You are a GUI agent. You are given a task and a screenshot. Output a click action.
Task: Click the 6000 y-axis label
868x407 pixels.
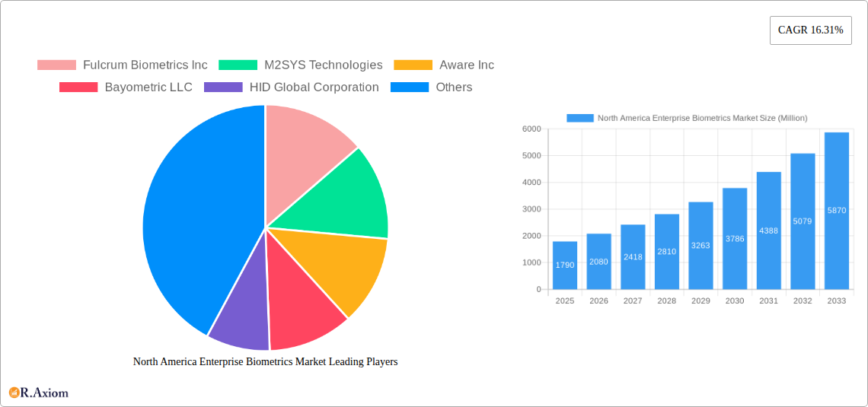[531, 129]
